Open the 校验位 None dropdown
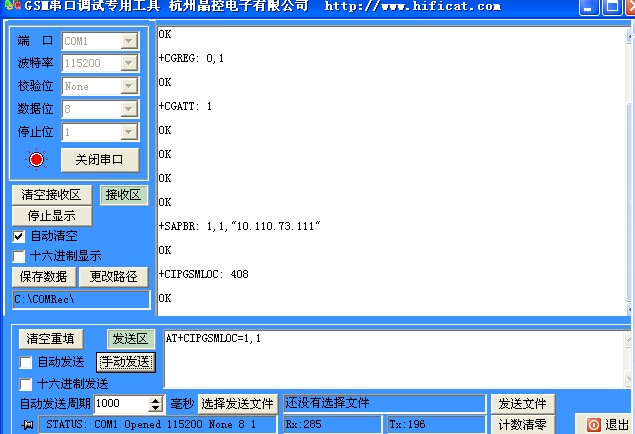This screenshot has width=635, height=434. tap(128, 86)
